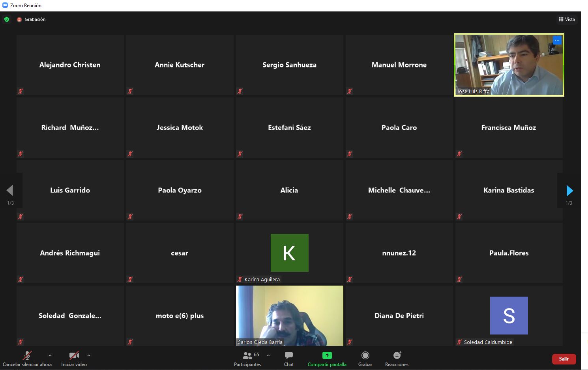Screen dimensions: 588x370
Task: Click Karina Aguilera's green K avatar
Action: pos(289,253)
